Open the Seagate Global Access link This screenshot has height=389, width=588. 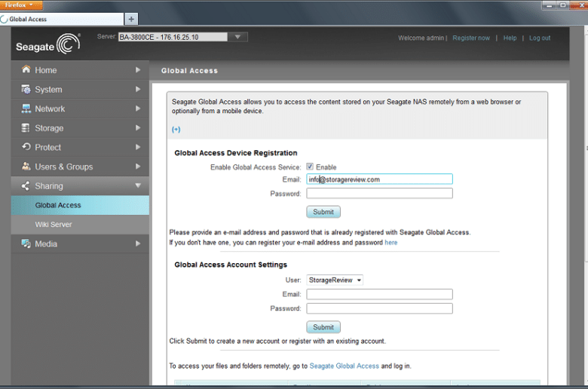pos(345,366)
